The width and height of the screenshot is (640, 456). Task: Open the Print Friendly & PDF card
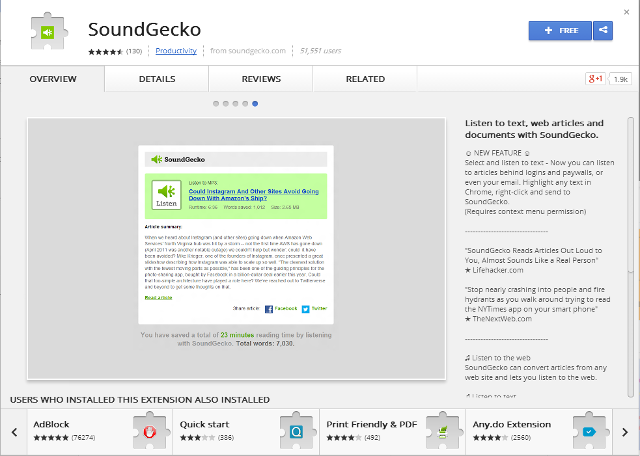tap(393, 432)
